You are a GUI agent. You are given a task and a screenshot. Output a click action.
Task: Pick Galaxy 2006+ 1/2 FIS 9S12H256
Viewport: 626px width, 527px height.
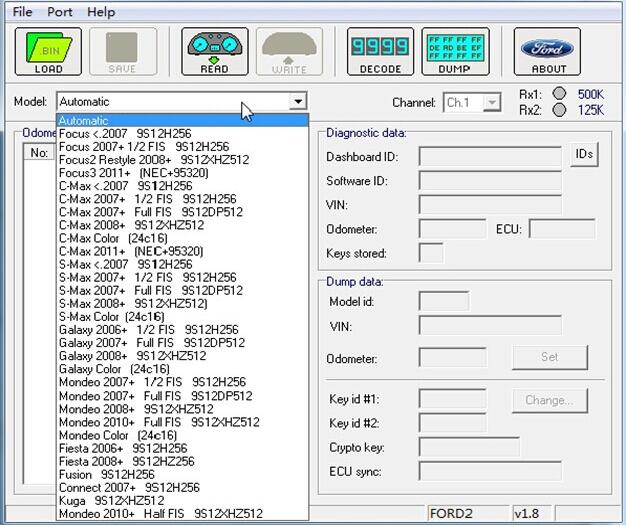[182, 330]
